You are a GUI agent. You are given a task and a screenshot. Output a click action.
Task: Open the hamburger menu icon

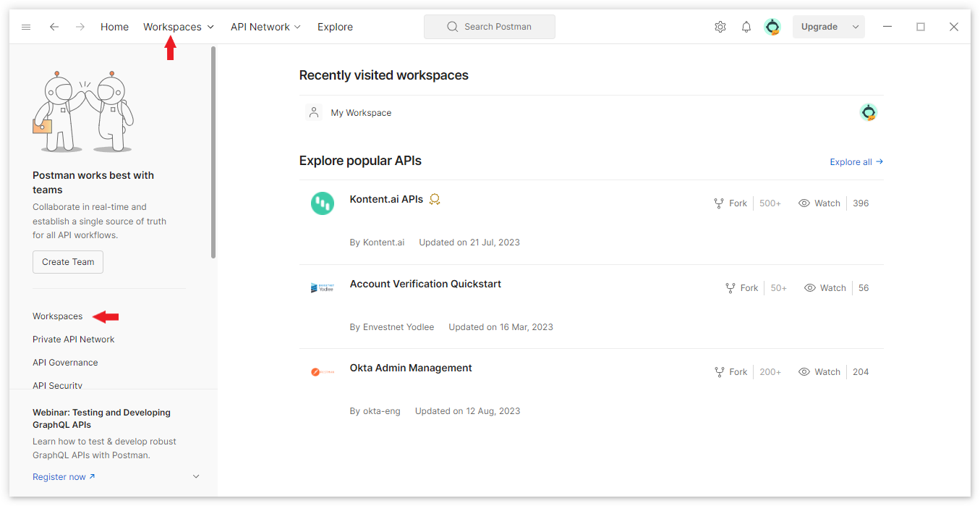pos(26,27)
